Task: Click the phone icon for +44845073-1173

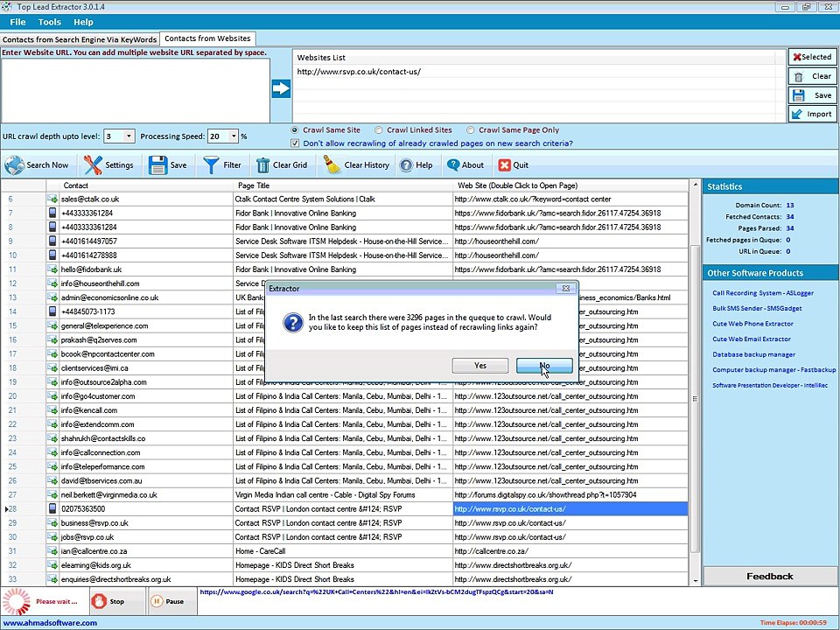Action: (x=52, y=311)
